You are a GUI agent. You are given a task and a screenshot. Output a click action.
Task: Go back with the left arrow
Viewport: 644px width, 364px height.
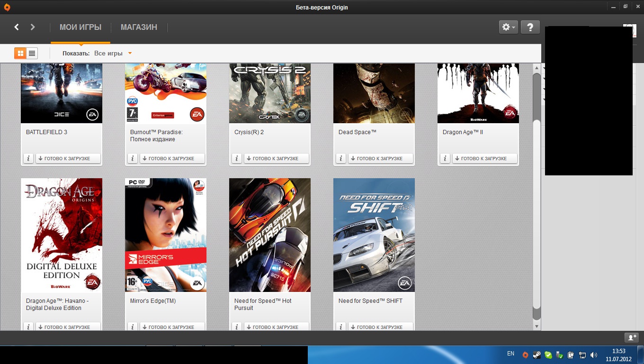click(x=17, y=27)
